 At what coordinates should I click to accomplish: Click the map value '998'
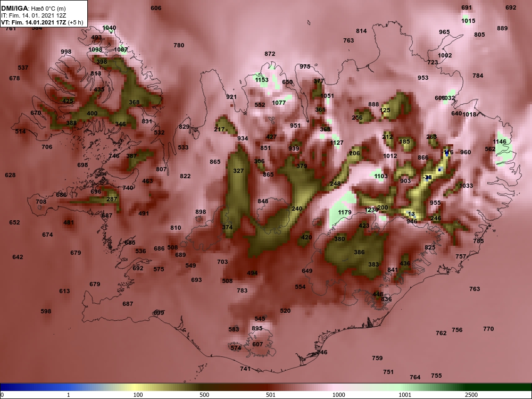(66, 52)
